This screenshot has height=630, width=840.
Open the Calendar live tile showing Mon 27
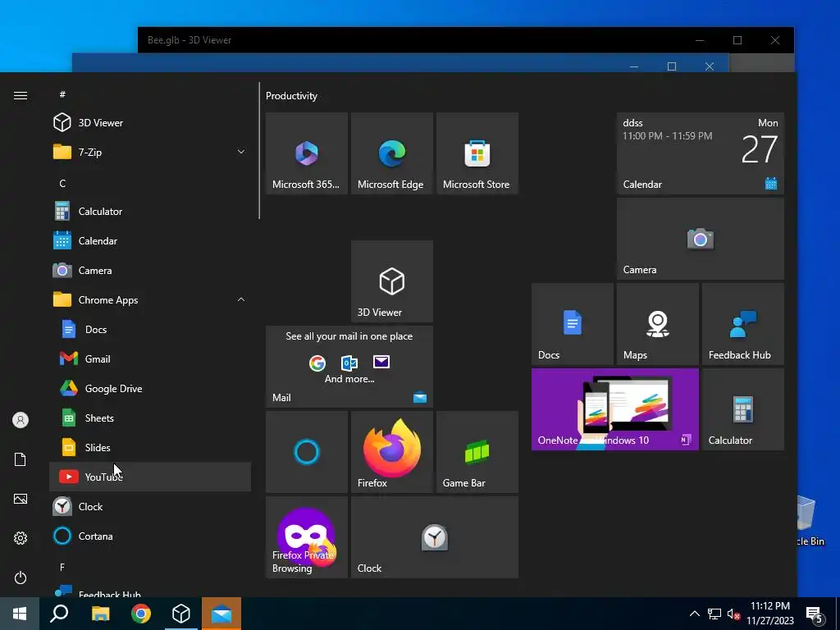[x=701, y=153]
